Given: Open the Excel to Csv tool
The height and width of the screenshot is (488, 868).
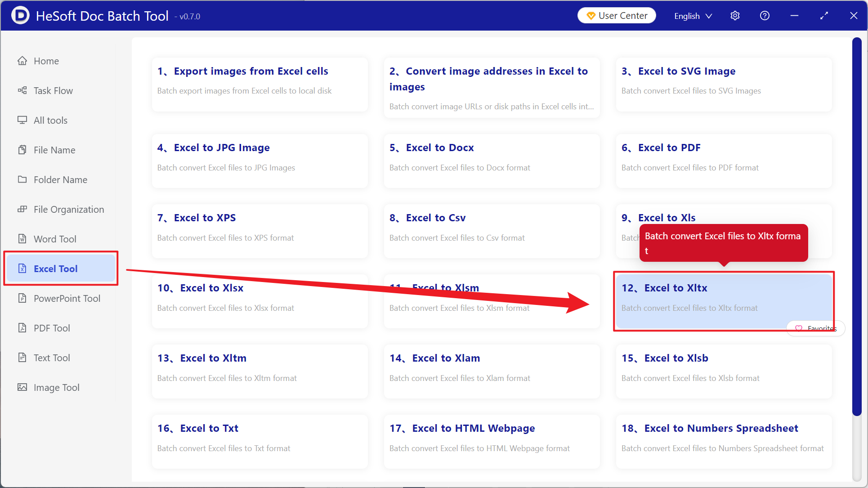Looking at the screenshot, I should 492,231.
